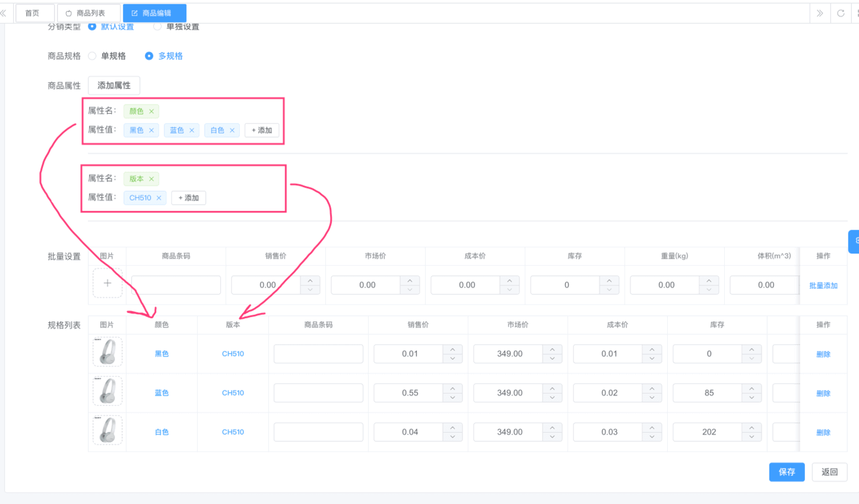Choose 单独设置 distribution type
Image resolution: width=859 pixels, height=504 pixels.
(157, 27)
